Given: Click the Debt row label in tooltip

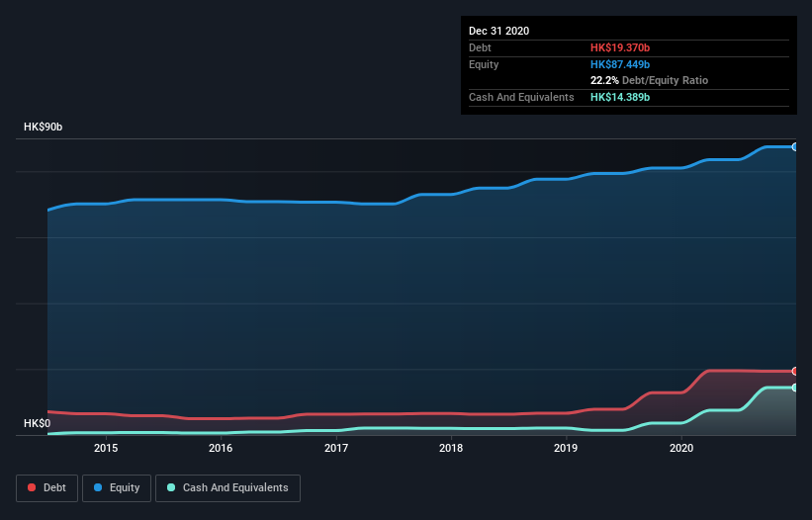Looking at the screenshot, I should point(480,47).
